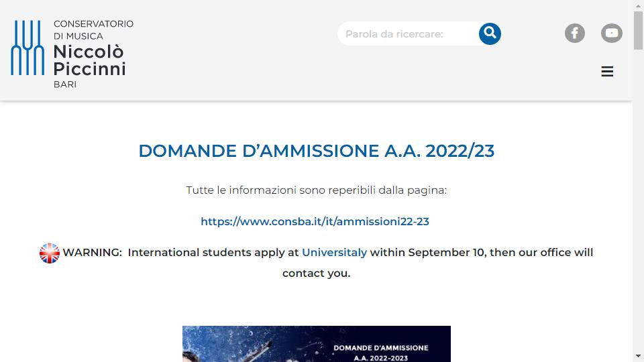Click the 'Niccolò Piccinni' site title text
This screenshot has height=362, width=644.
[89, 60]
